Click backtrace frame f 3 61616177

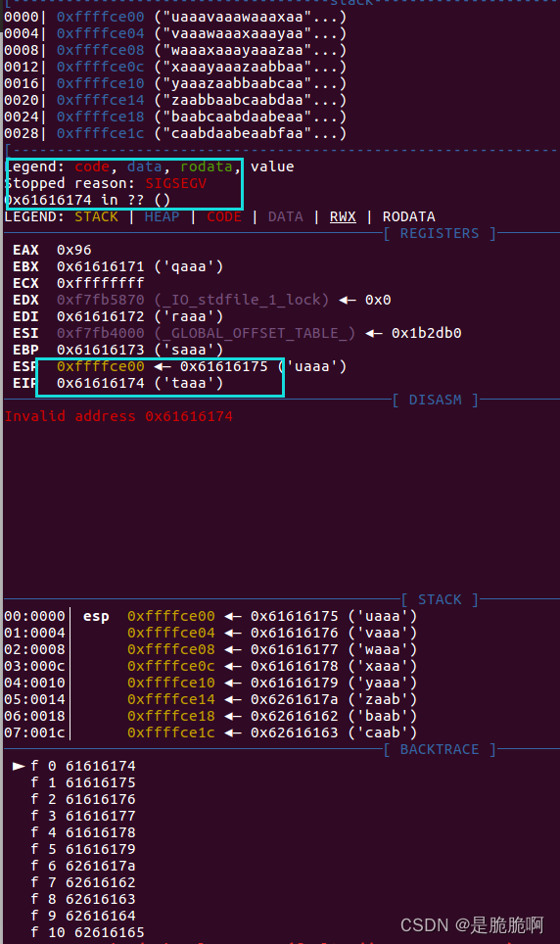(x=83, y=817)
